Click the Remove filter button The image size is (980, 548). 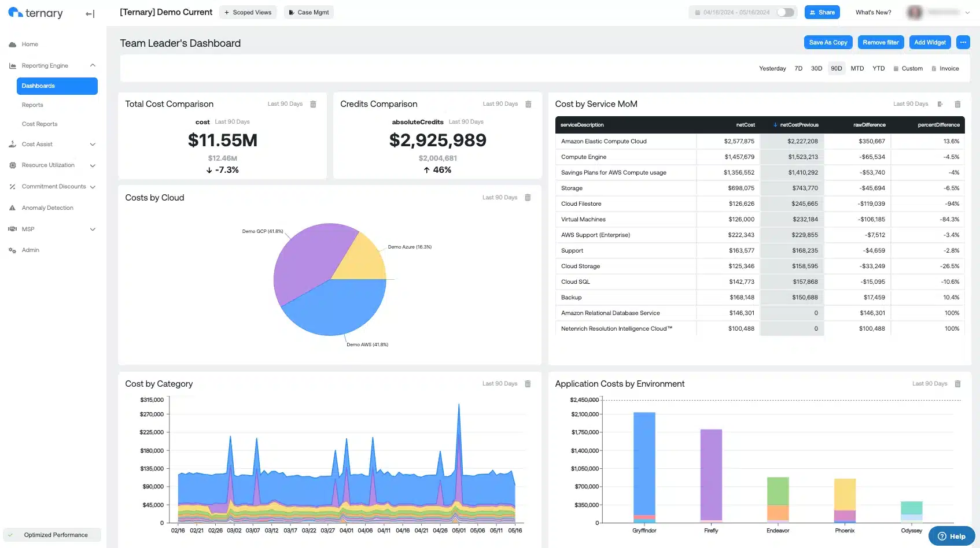point(880,42)
